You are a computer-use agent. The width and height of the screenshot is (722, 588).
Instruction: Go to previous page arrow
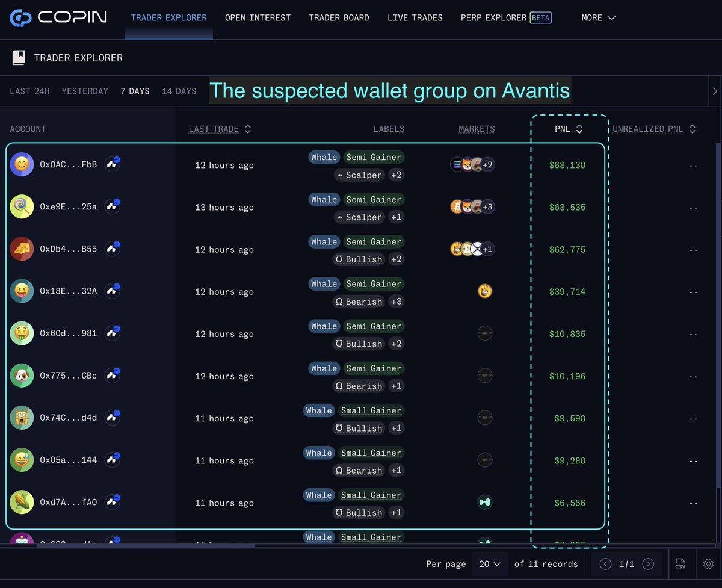(x=606, y=564)
